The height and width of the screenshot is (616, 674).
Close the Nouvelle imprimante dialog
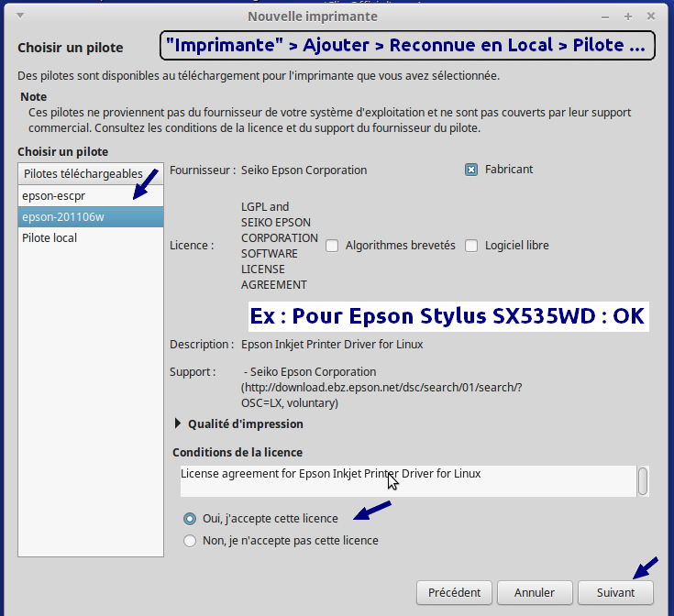coord(651,16)
